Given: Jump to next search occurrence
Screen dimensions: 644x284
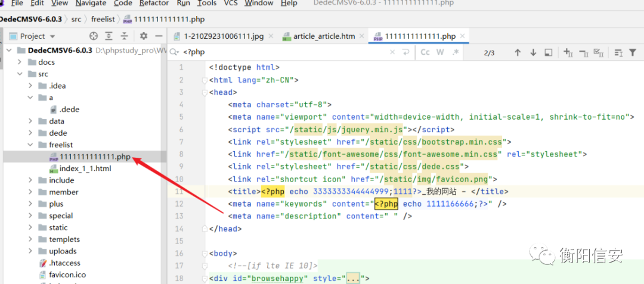Looking at the screenshot, I should [533, 52].
